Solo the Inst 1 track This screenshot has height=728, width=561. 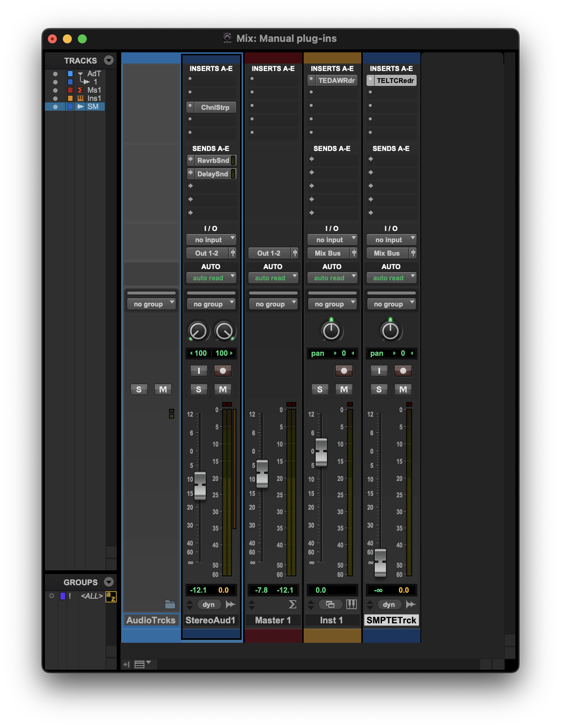click(320, 389)
